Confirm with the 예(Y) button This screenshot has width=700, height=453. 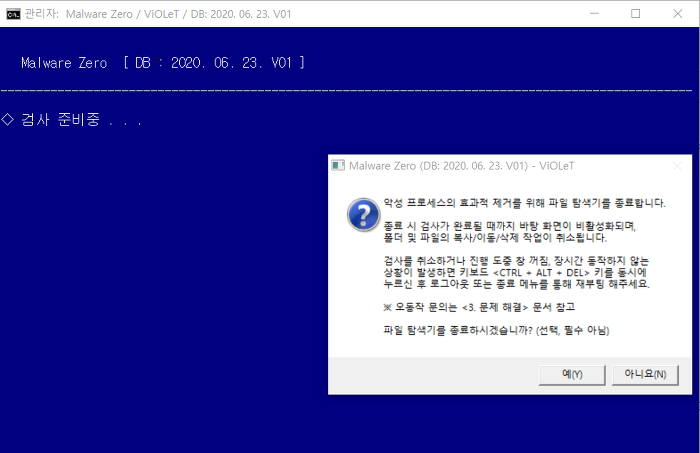(x=572, y=374)
